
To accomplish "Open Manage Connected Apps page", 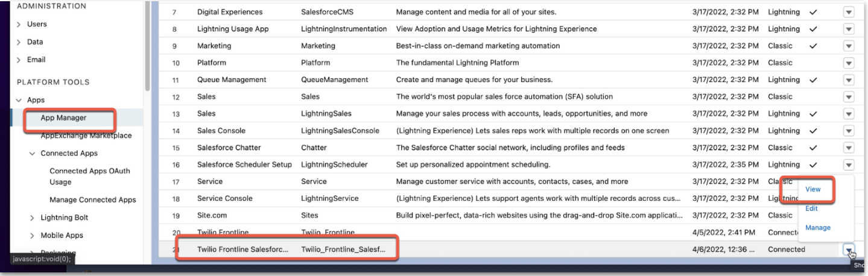I will point(92,200).
